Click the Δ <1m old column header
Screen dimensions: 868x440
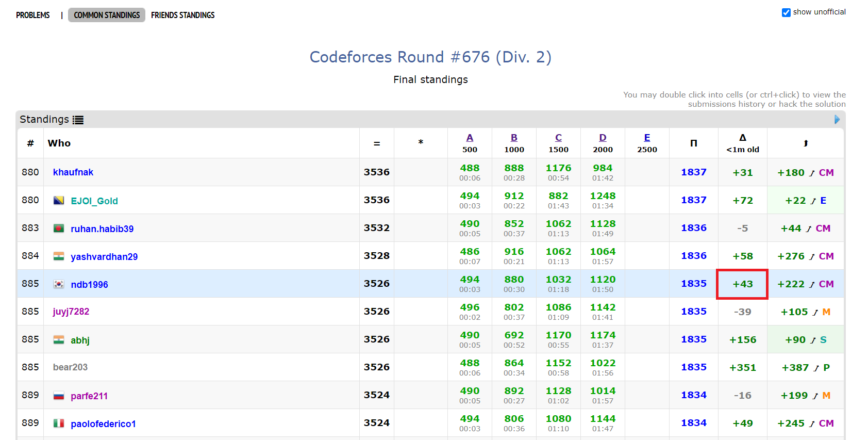click(x=743, y=143)
